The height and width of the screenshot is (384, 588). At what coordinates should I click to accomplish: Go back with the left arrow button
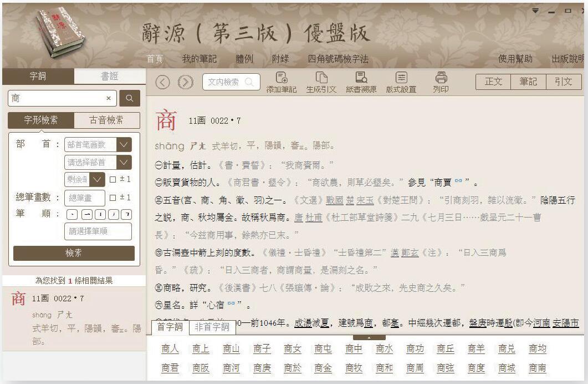[x=162, y=82]
